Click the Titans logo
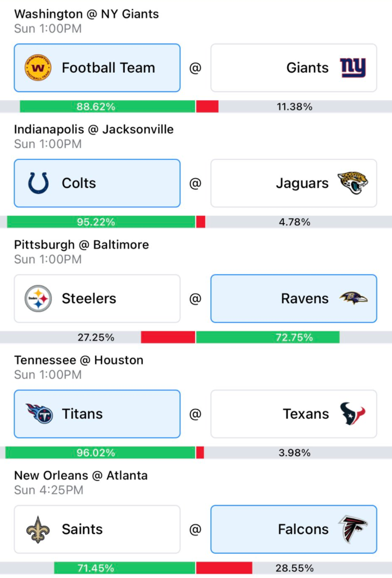The image size is (392, 578). [39, 414]
